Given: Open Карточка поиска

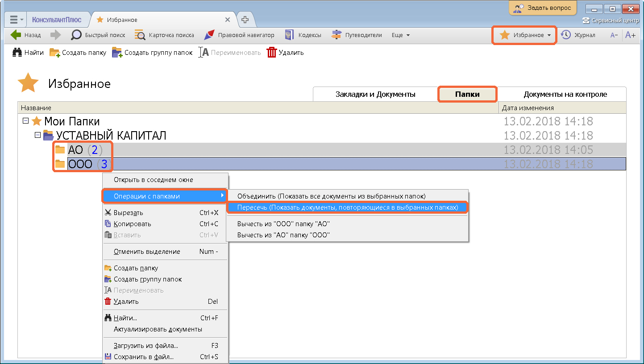Looking at the screenshot, I should tap(164, 35).
